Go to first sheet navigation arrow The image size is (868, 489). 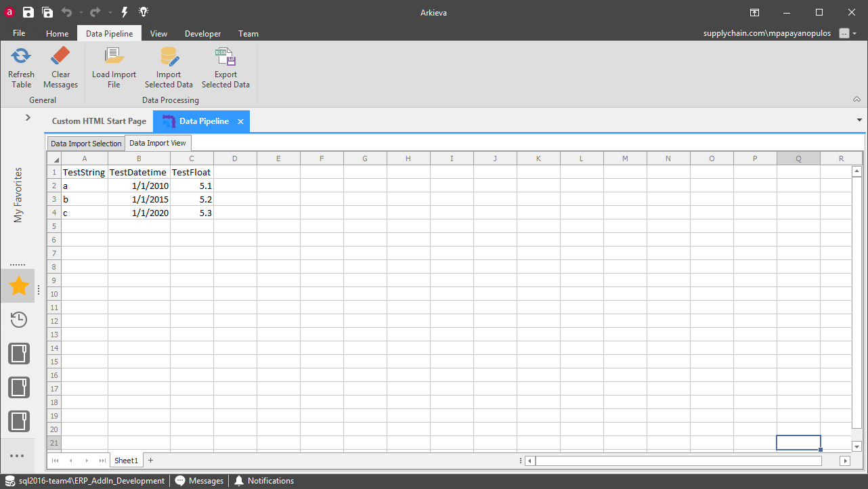pos(55,461)
